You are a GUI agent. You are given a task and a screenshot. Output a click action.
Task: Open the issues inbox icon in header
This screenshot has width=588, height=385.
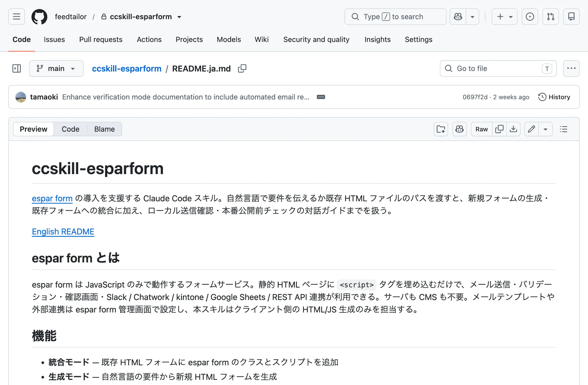coord(530,16)
